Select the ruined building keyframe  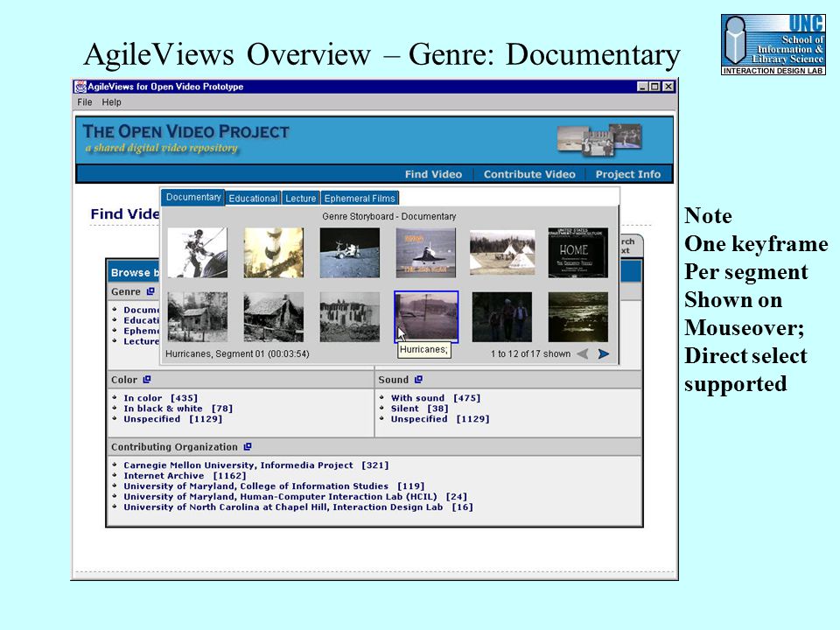pyautogui.click(x=350, y=317)
